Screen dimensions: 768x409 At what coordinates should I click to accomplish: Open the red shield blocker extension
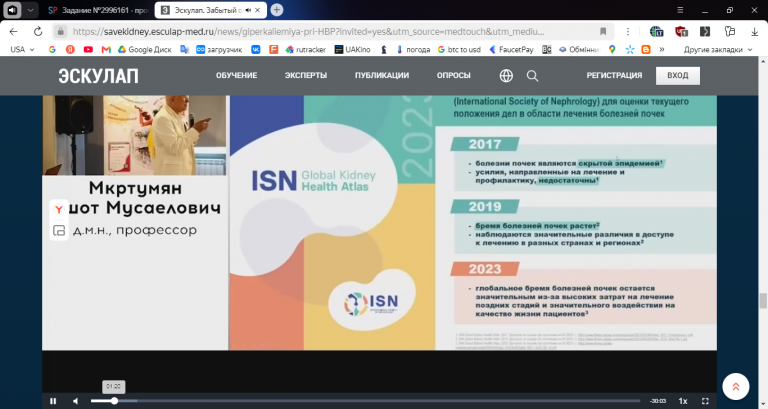(681, 32)
